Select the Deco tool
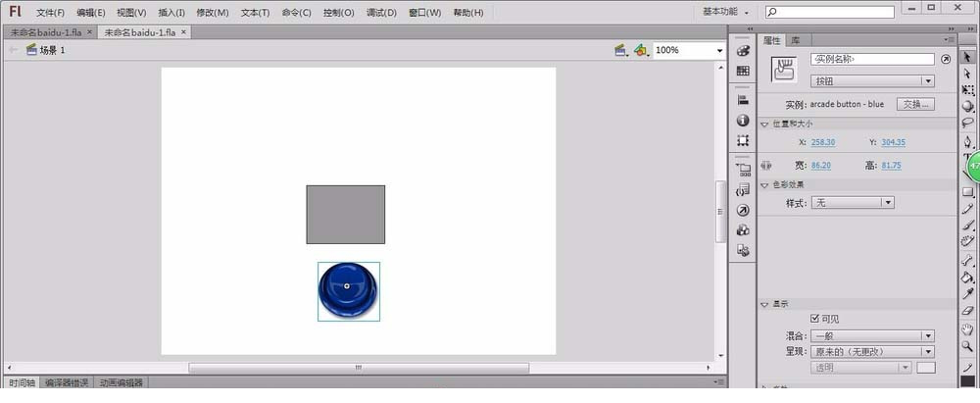The width and height of the screenshot is (980, 403). (x=967, y=241)
